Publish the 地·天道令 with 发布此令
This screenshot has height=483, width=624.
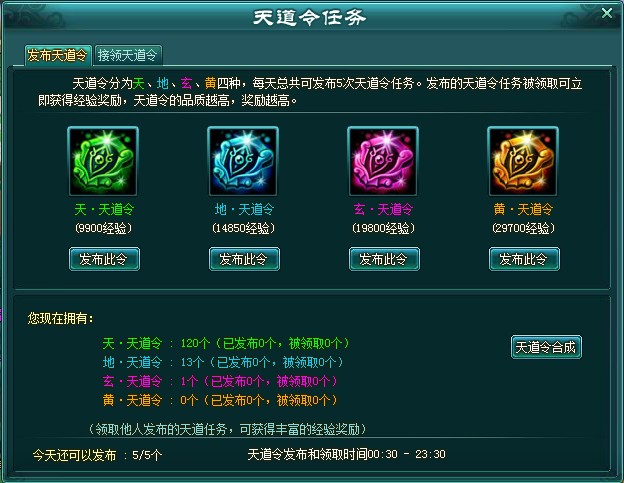tap(244, 259)
